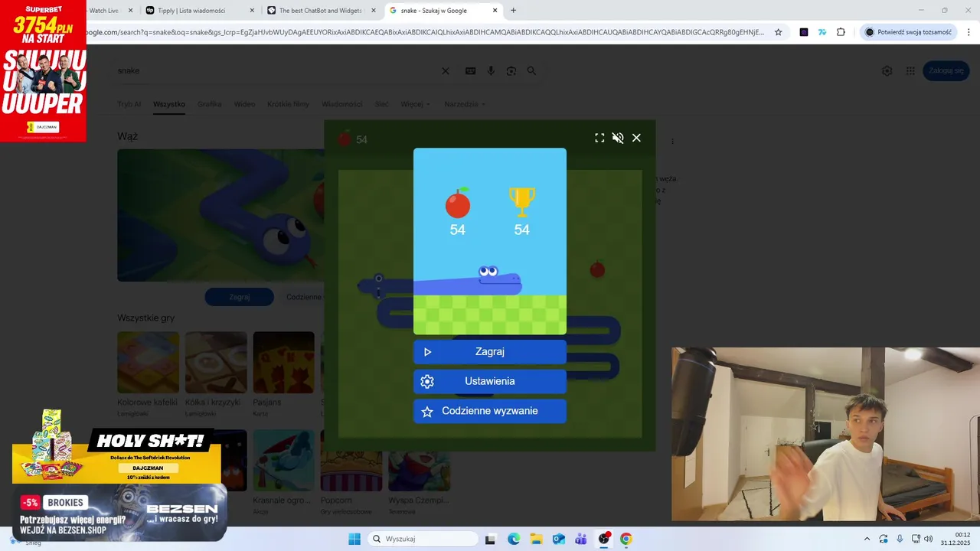The width and height of the screenshot is (980, 551).
Task: Expand the Więcej dropdown
Action: coord(415,104)
